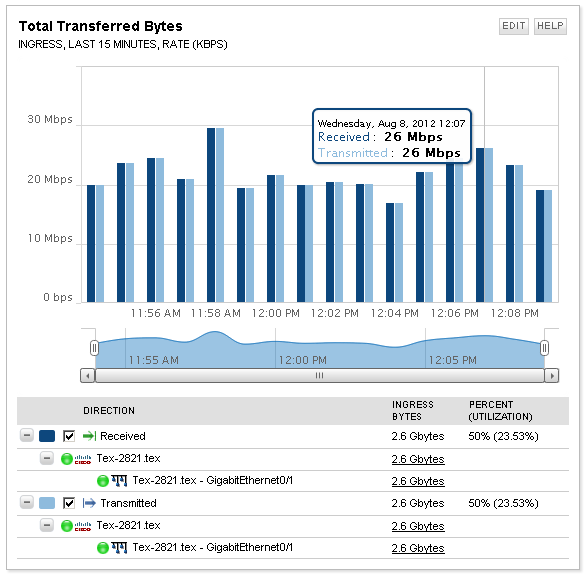Click the INGRESS BYTES column header
This screenshot has height=584, width=588.
pos(412,410)
